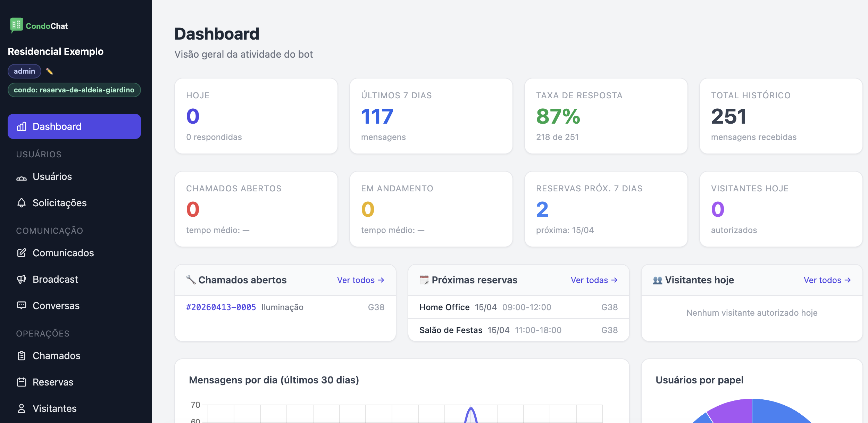Click the people icon in Visitantes hoje

point(658,280)
